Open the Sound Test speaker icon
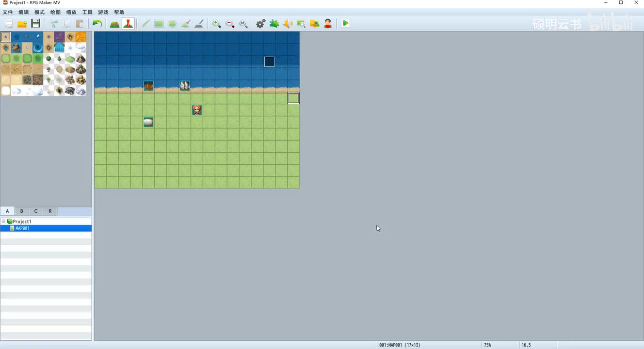 288,23
